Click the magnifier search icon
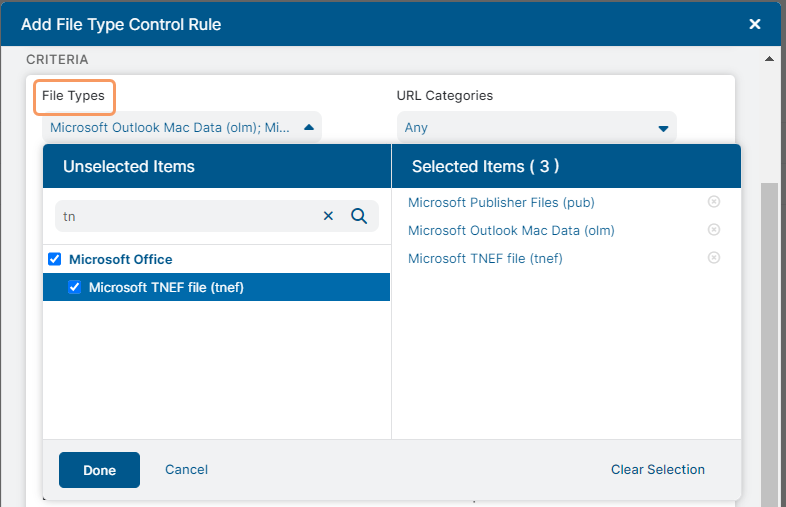786x507 pixels. tap(359, 216)
